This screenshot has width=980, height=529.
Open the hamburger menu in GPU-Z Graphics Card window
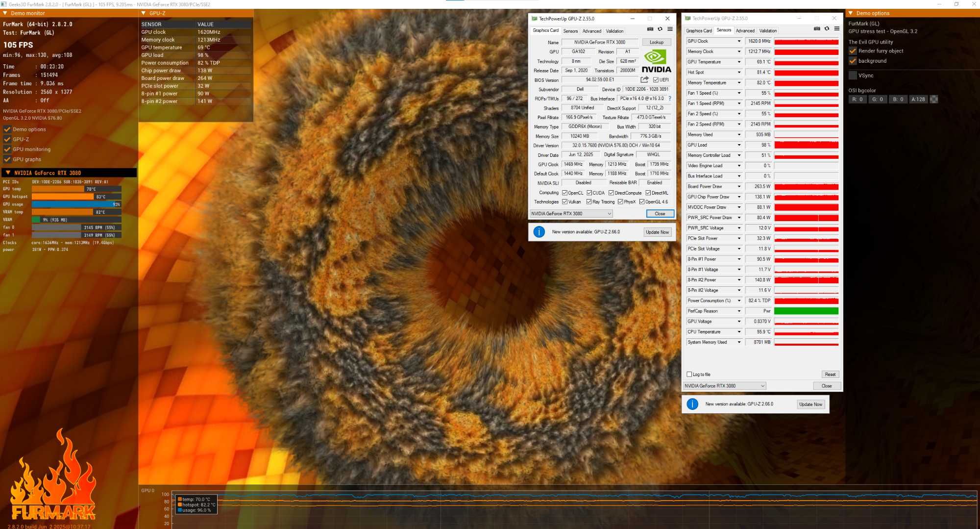670,29
